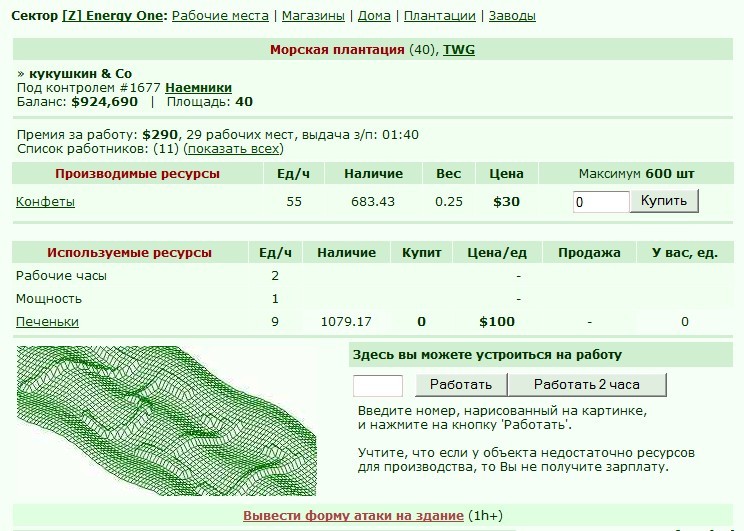Image resolution: width=744 pixels, height=531 pixels.
Task: Select the cookie stock value 1079.17
Action: [x=346, y=322]
